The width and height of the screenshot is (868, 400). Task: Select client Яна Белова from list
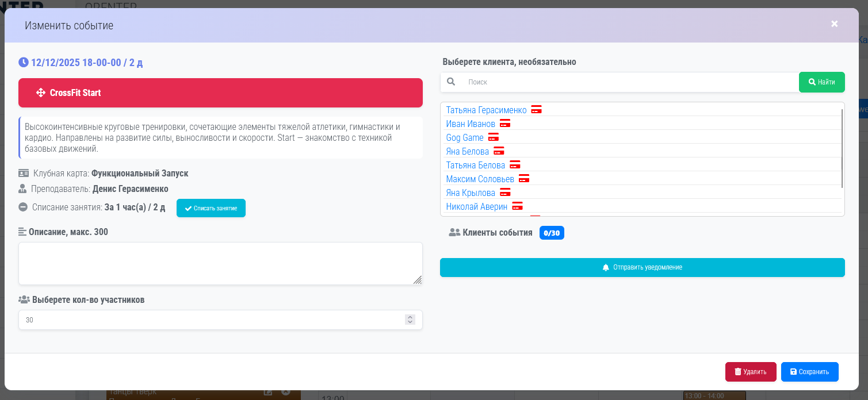[467, 152]
